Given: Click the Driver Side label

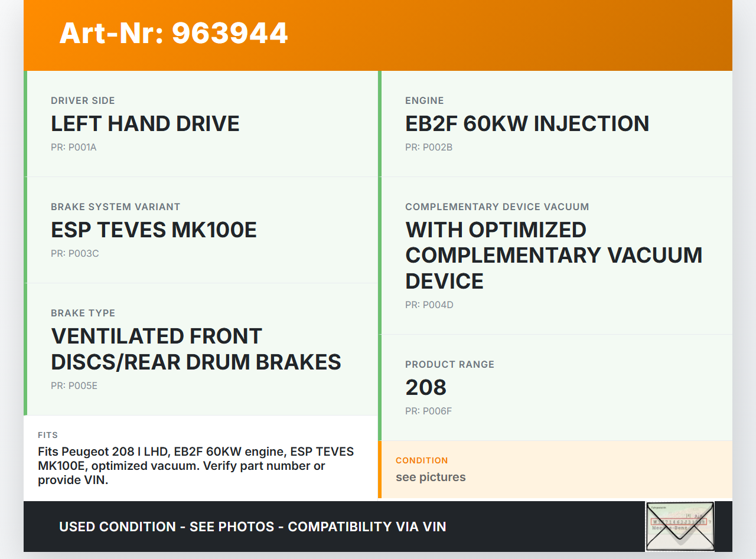Looking at the screenshot, I should tap(83, 100).
